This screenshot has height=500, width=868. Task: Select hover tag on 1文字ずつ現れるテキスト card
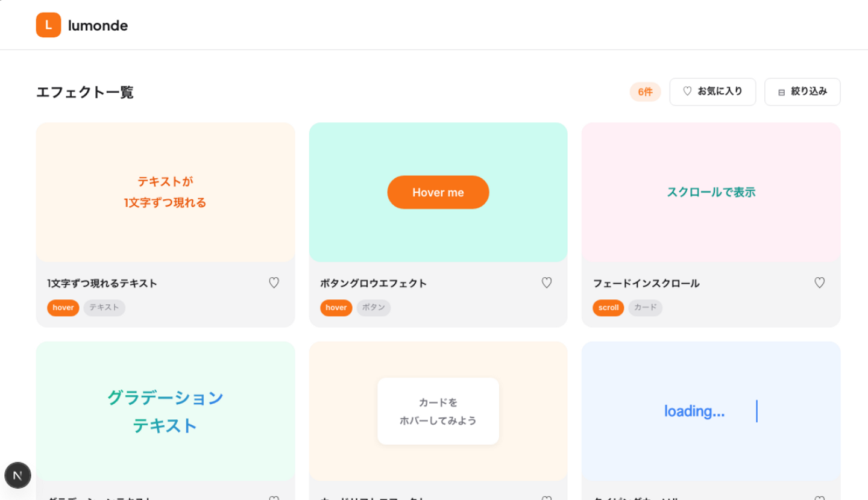click(x=63, y=308)
